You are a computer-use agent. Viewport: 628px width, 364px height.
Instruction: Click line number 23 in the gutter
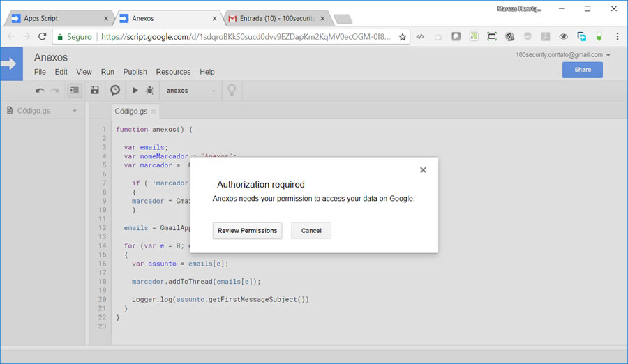pos(102,326)
